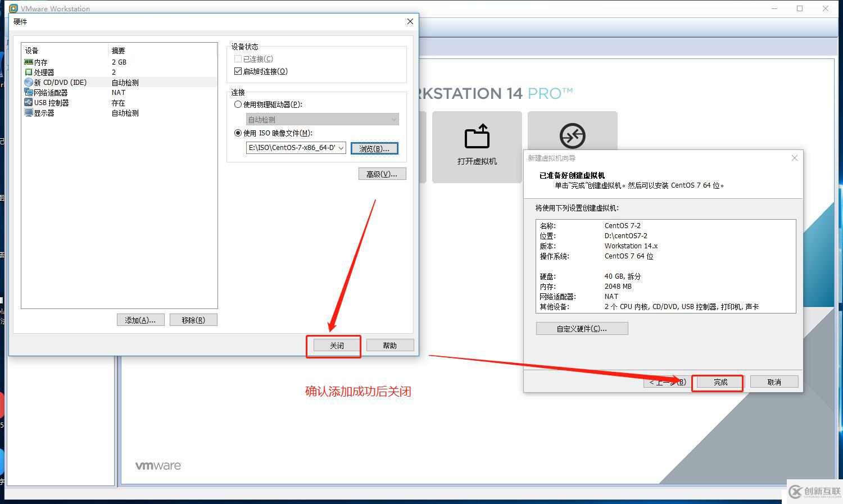Click 关闭 to close hardware dialog

337,346
